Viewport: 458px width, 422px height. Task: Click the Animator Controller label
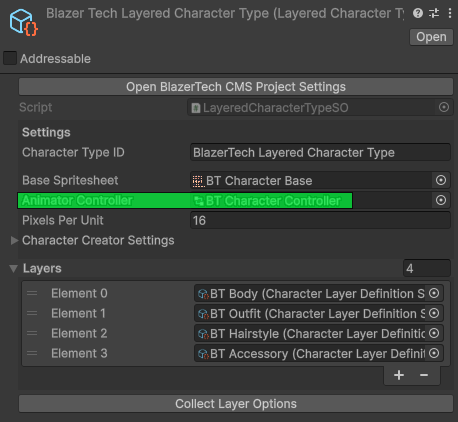coord(77,200)
